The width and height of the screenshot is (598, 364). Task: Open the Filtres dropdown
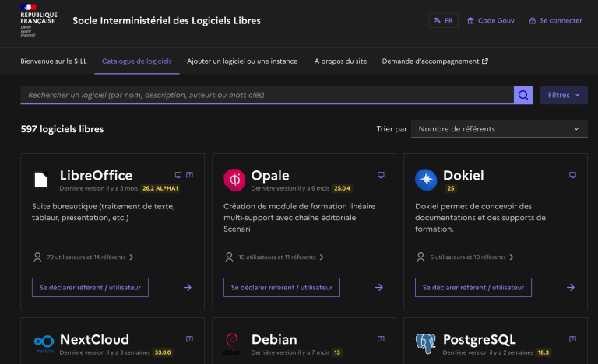pyautogui.click(x=564, y=95)
